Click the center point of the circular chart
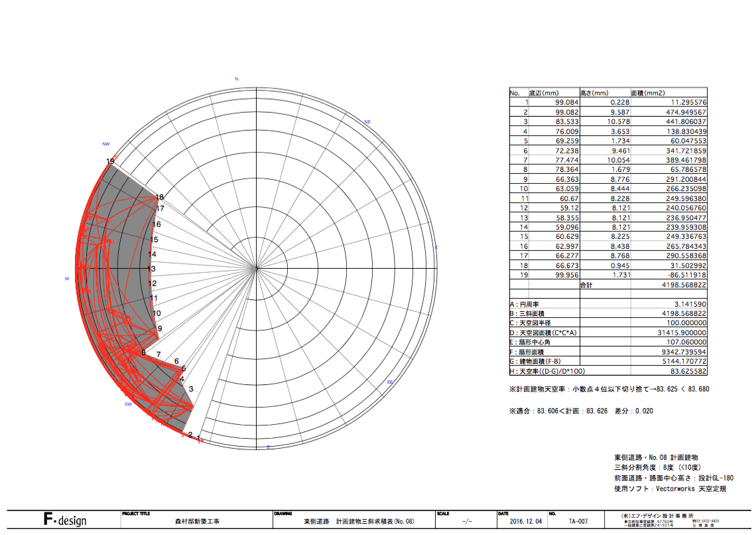 coord(257,268)
